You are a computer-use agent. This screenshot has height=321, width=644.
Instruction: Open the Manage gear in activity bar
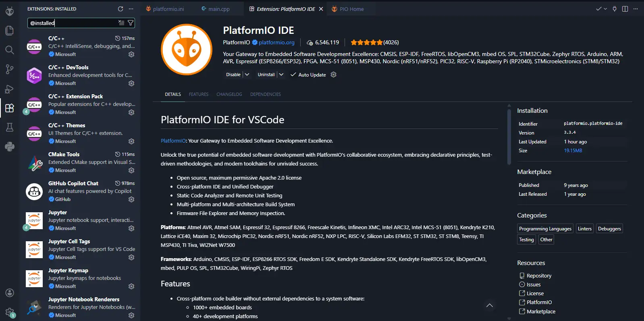[10, 312]
